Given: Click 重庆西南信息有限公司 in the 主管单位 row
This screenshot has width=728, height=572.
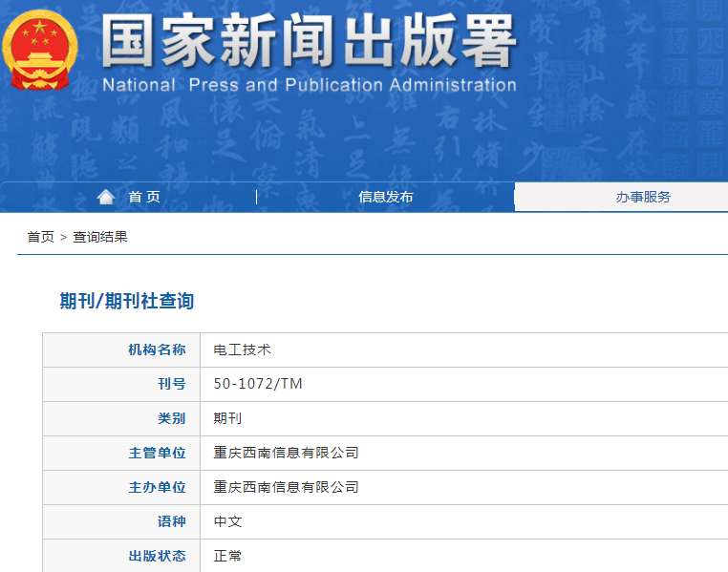Looking at the screenshot, I should [x=287, y=453].
